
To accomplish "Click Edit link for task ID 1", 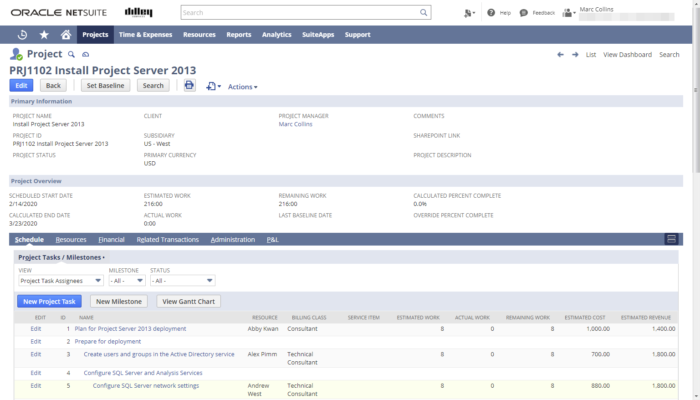I will (x=36, y=329).
